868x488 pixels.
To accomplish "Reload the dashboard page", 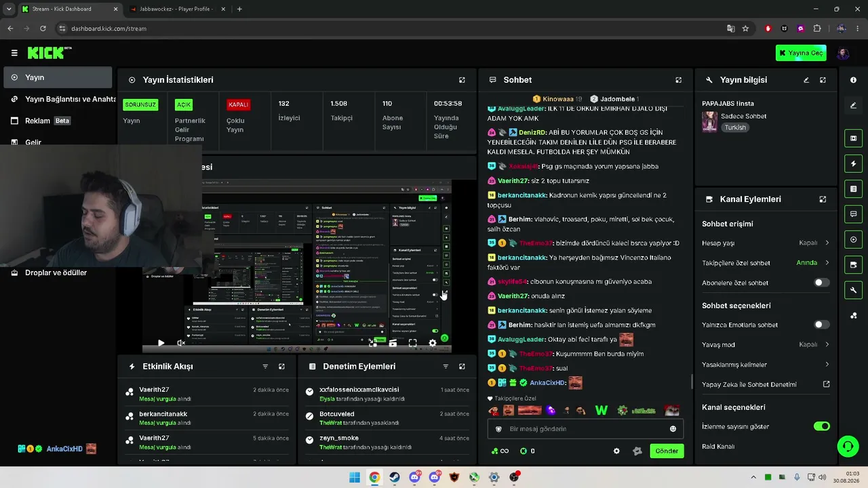I will pos(43,28).
